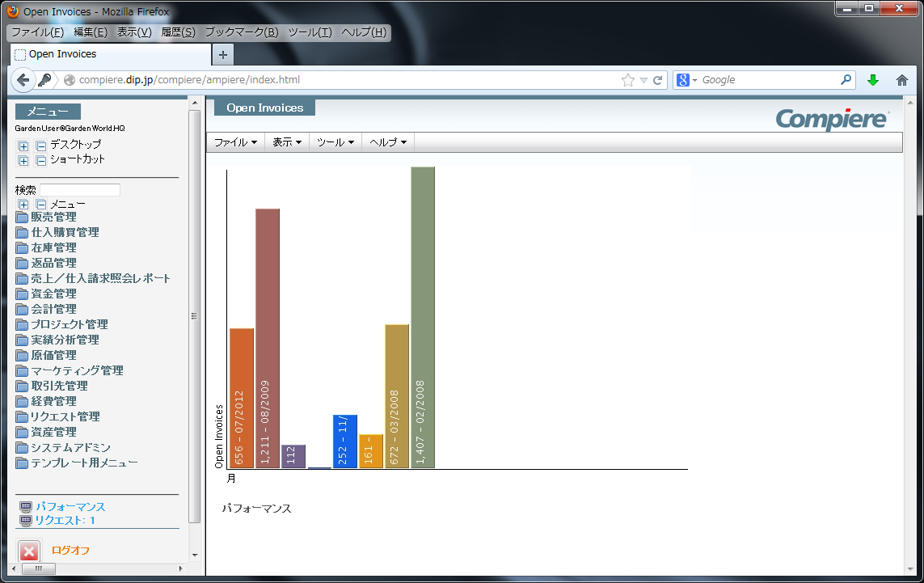Open the リクエスト: 1 link
This screenshot has height=583, width=924.
[x=65, y=521]
